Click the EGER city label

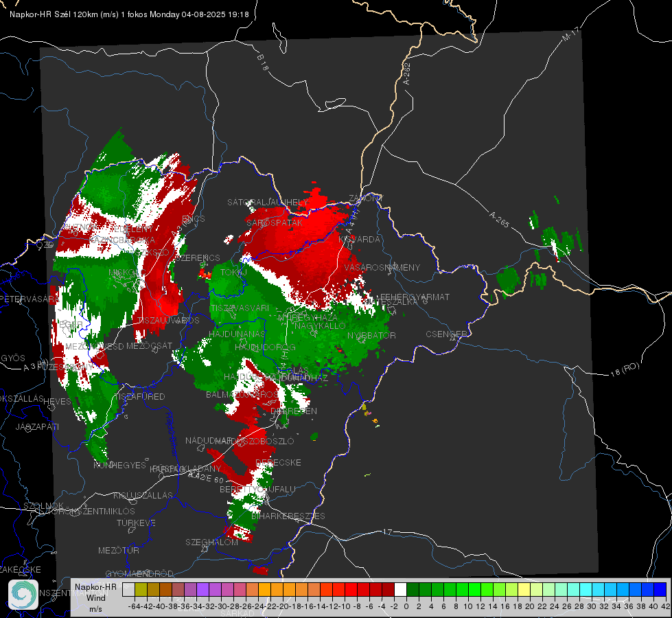coord(71,325)
